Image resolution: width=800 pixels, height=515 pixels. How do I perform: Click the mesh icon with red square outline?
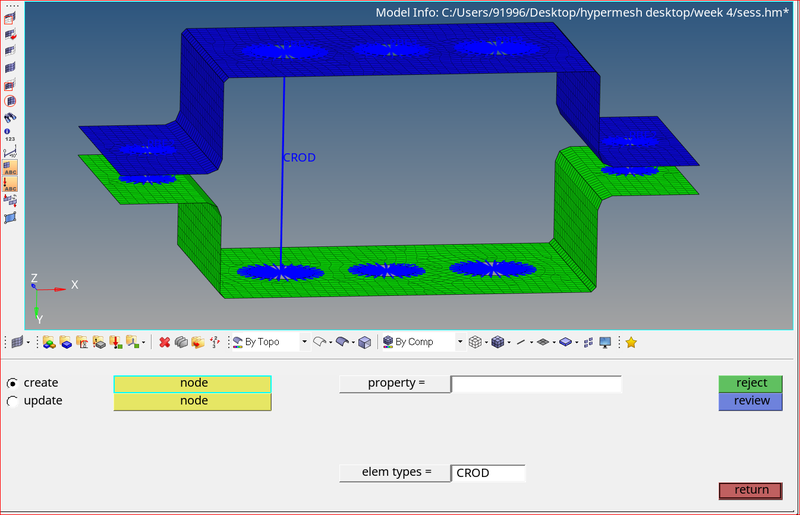click(x=10, y=85)
